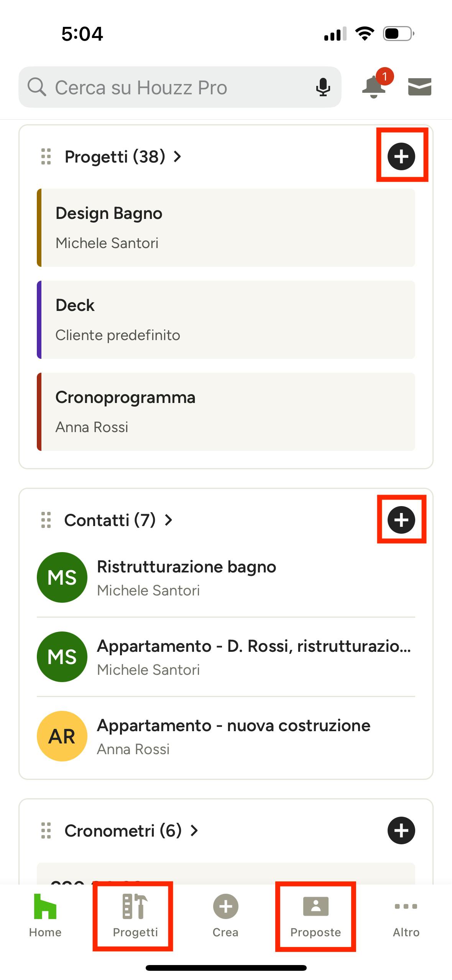Select the AR yellow avatar contact
The height and width of the screenshot is (980, 452).
coord(62,736)
